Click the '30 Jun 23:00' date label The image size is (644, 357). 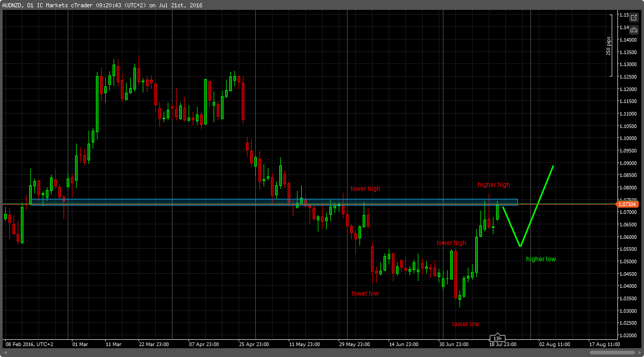click(x=455, y=345)
